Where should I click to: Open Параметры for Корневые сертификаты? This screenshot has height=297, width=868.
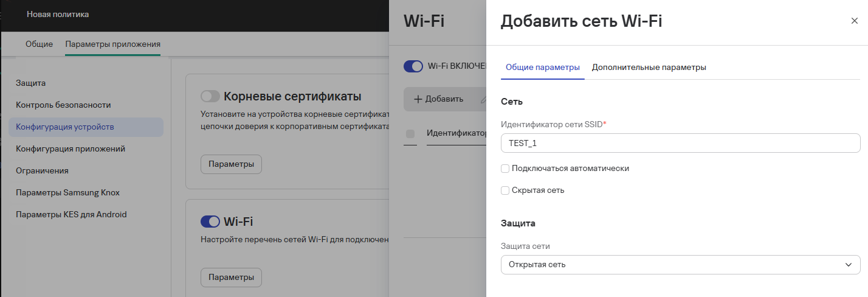(231, 164)
